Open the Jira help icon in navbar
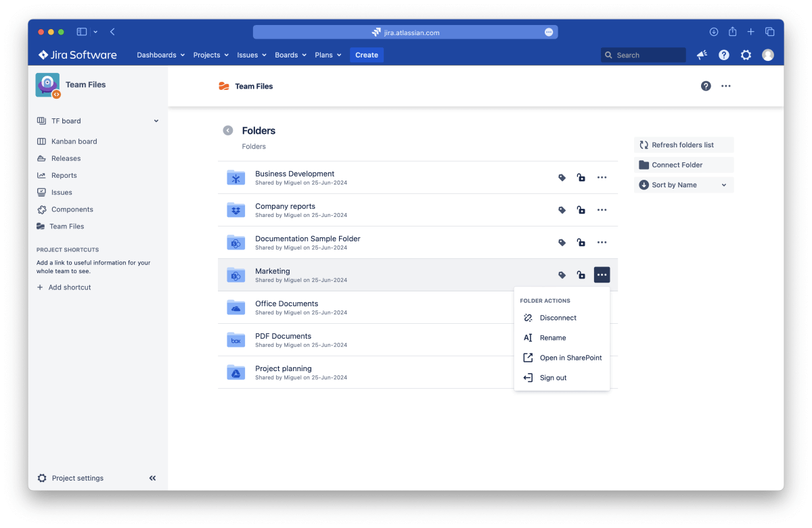The height and width of the screenshot is (528, 812). pos(724,55)
